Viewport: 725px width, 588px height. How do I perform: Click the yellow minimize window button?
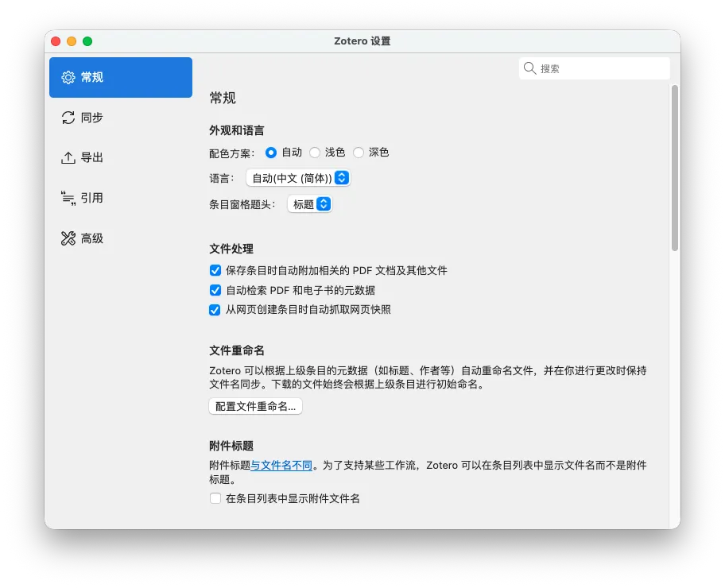[72, 41]
